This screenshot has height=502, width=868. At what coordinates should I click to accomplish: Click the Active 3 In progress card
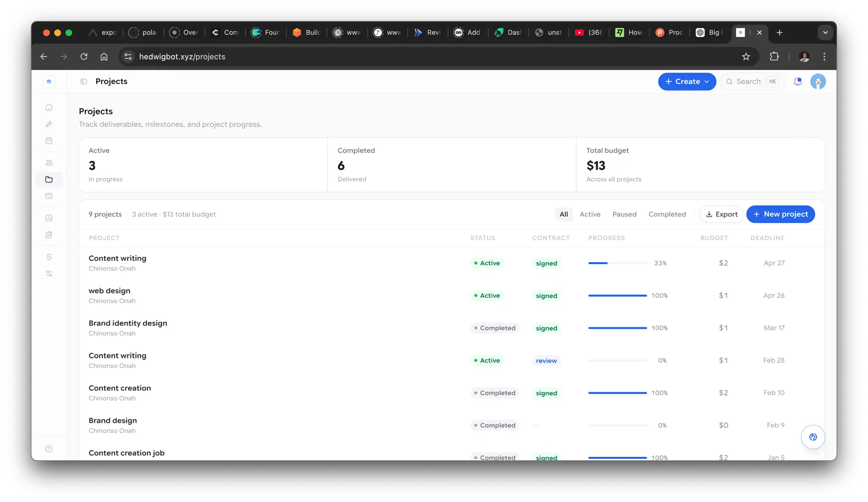click(203, 165)
